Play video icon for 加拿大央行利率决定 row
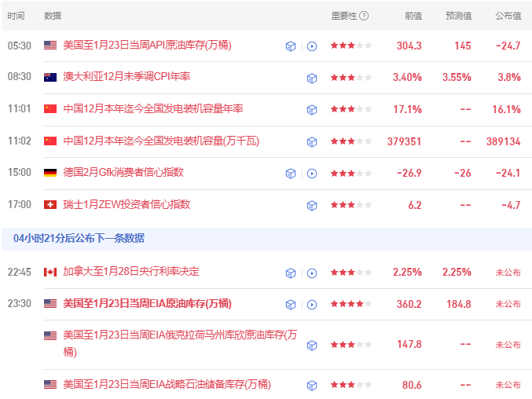Viewport: 532px width, 399px height. coord(312,273)
